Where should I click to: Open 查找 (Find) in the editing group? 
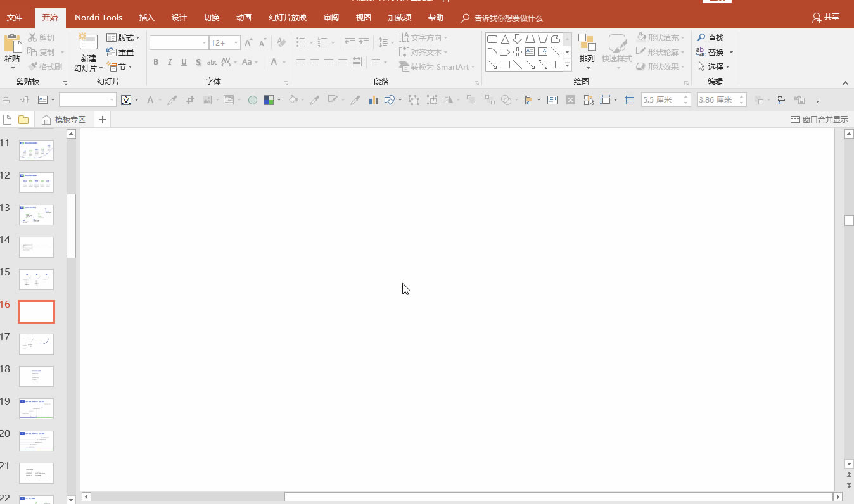710,37
